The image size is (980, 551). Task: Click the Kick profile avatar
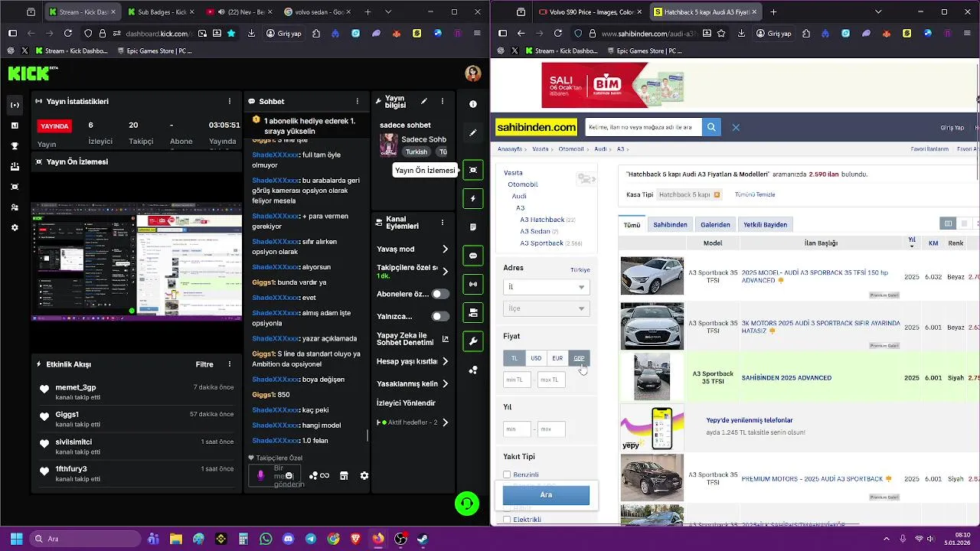pyautogui.click(x=472, y=73)
